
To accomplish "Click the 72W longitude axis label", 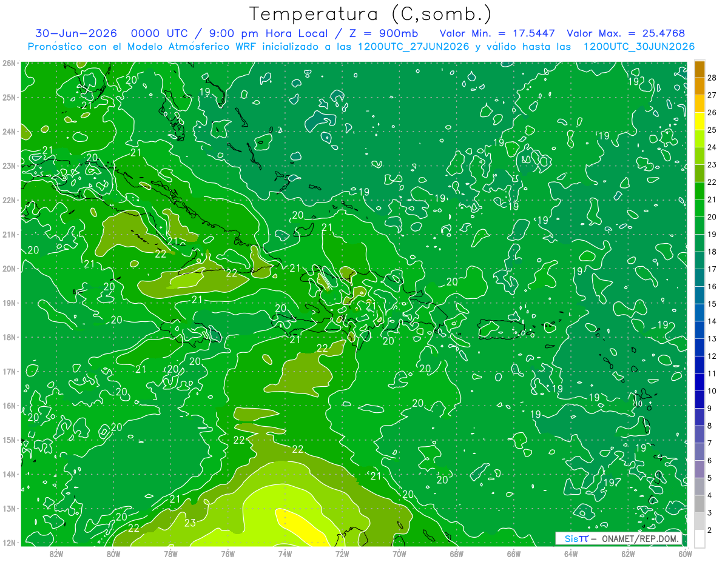I will coord(342,554).
